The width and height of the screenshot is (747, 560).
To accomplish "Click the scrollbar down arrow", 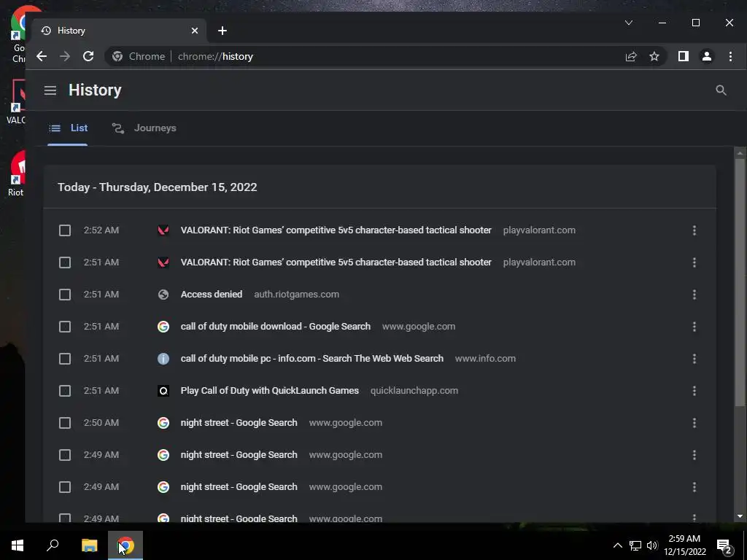I will coord(740,516).
